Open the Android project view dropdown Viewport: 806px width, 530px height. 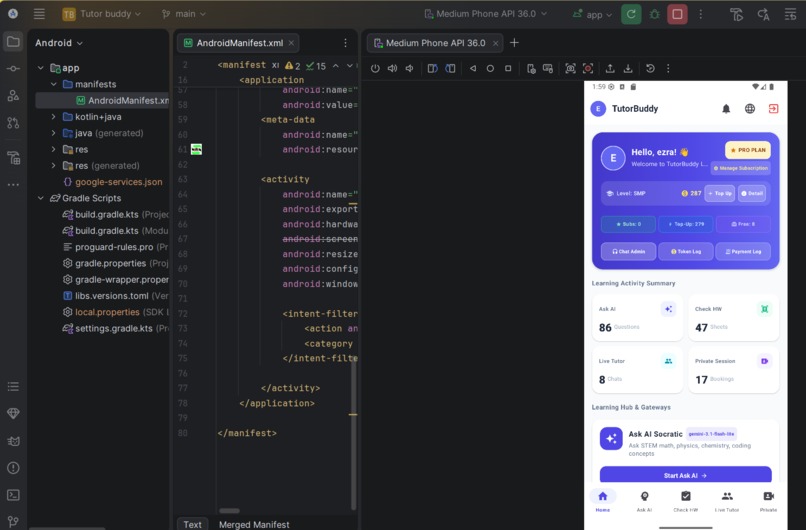[59, 43]
